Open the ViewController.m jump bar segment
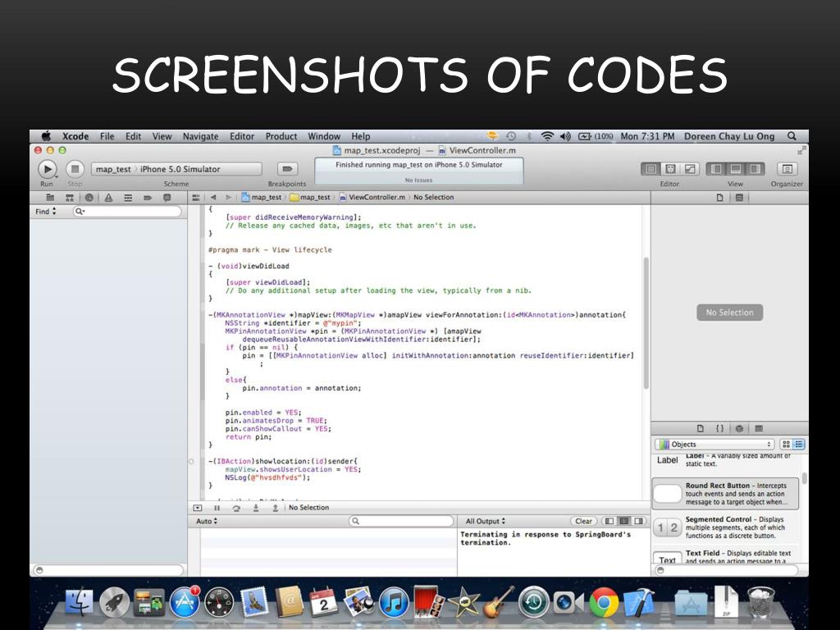This screenshot has width=840, height=630. coord(372,198)
